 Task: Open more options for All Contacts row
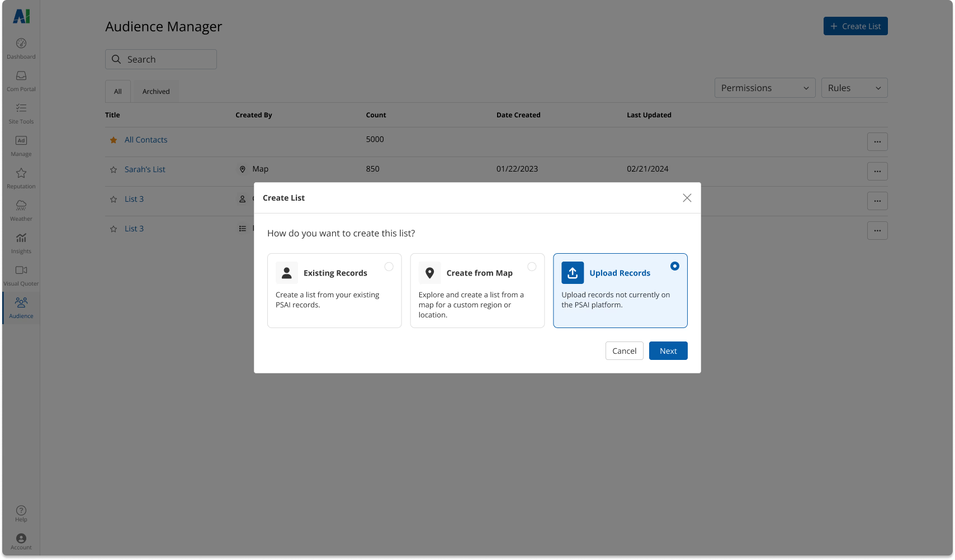(877, 141)
